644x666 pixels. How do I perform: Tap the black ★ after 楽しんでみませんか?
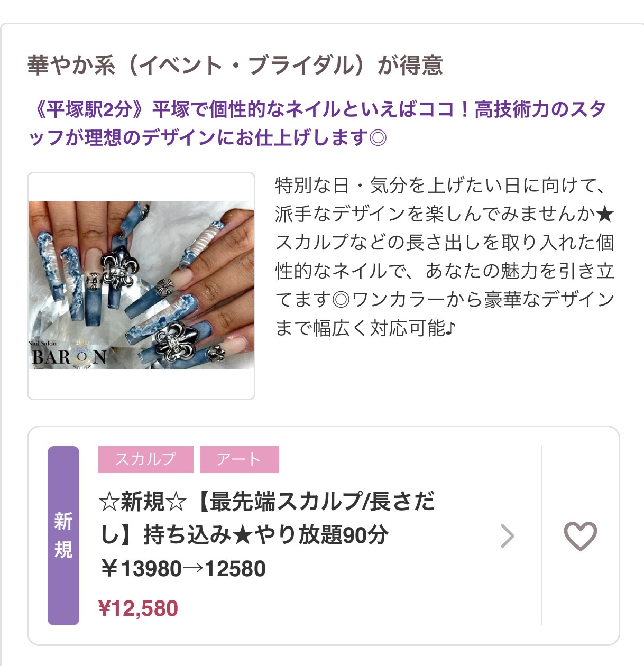point(604,214)
